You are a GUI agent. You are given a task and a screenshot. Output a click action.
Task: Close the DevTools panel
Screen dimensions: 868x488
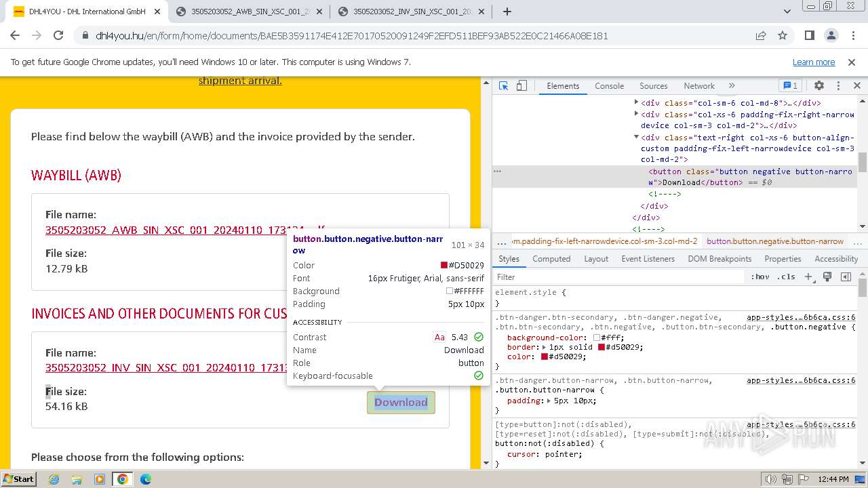click(x=856, y=86)
